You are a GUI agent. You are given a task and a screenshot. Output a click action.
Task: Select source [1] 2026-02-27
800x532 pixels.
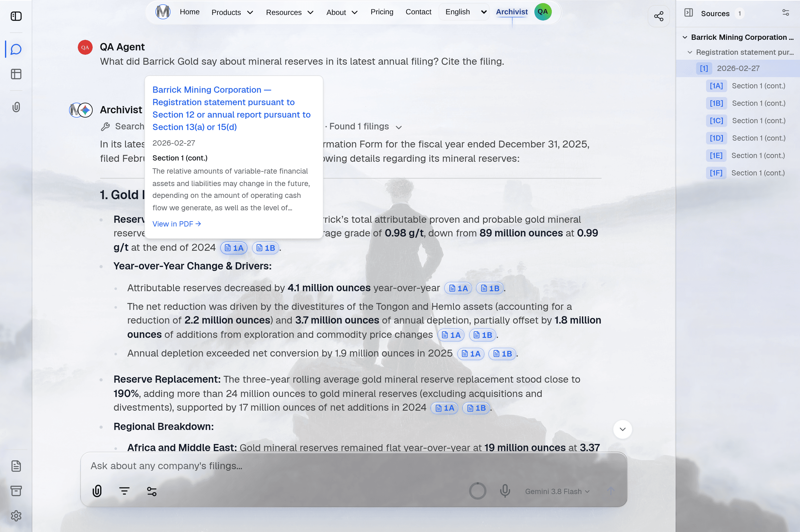click(737, 68)
